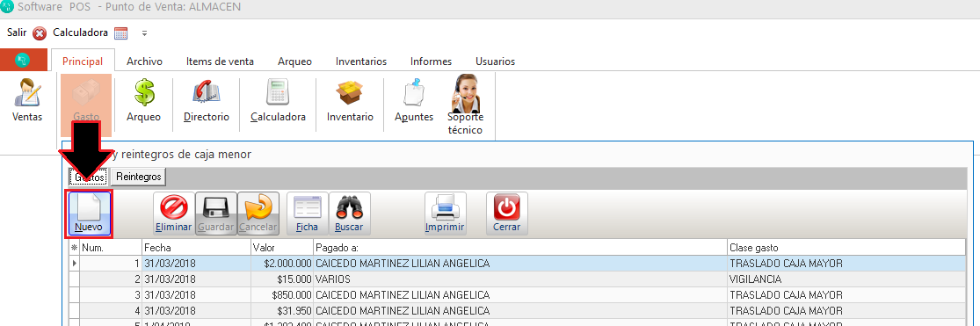This screenshot has width=980, height=326.
Task: Open quick access toolbar customize arrow
Action: (144, 33)
